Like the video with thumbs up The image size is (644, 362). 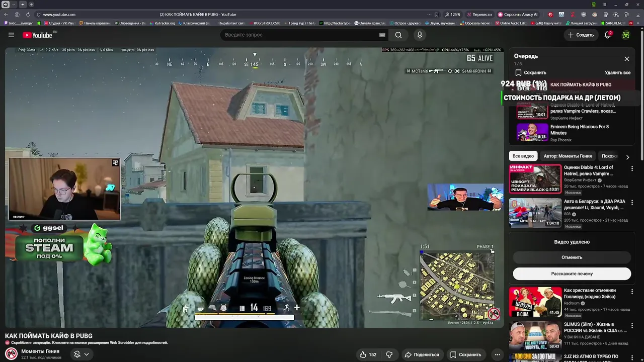pos(368,354)
